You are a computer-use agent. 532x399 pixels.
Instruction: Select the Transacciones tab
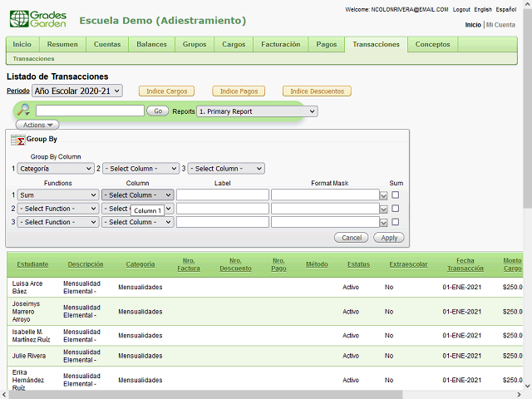(x=376, y=44)
